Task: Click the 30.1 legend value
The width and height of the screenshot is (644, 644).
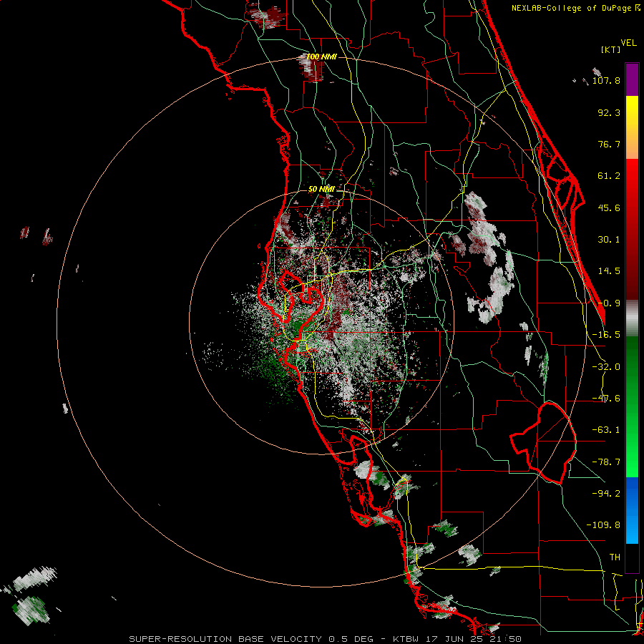Action: click(x=609, y=240)
